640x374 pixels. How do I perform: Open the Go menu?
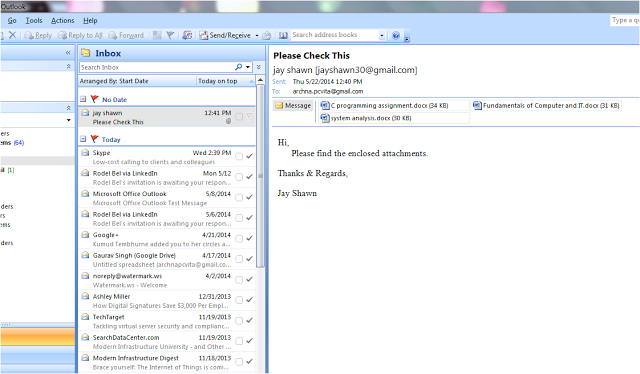pyautogui.click(x=12, y=20)
